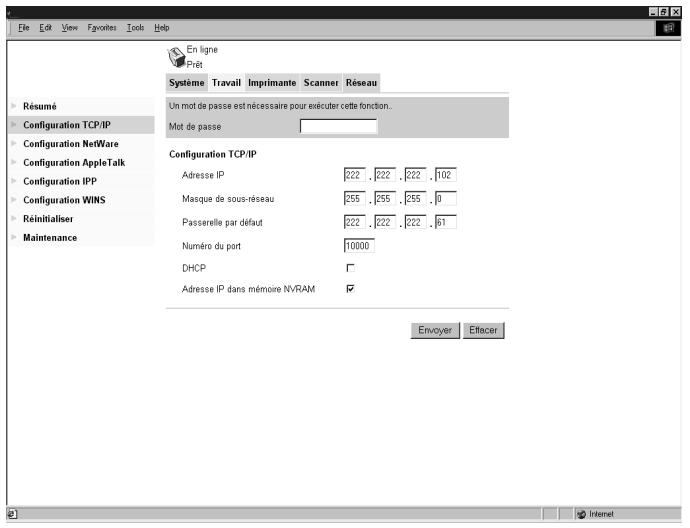
Task: Open the File menu
Action: tap(23, 28)
